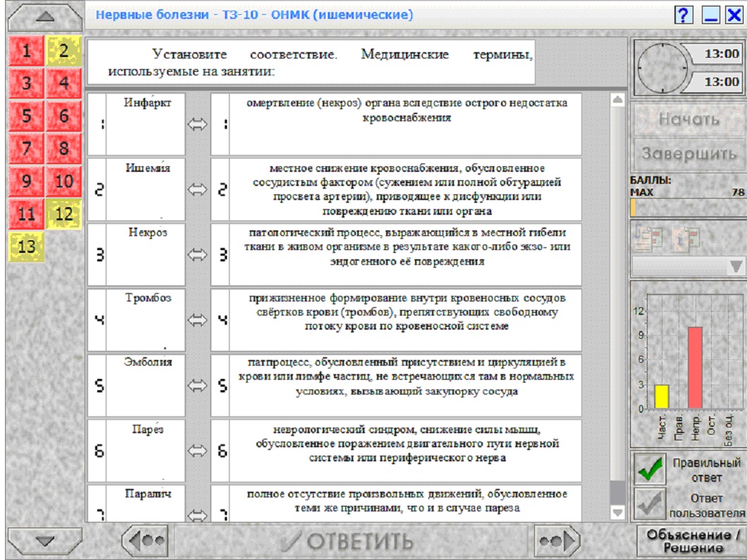The height and width of the screenshot is (560, 747).
Task: Go to next question with right arrow
Action: (557, 540)
